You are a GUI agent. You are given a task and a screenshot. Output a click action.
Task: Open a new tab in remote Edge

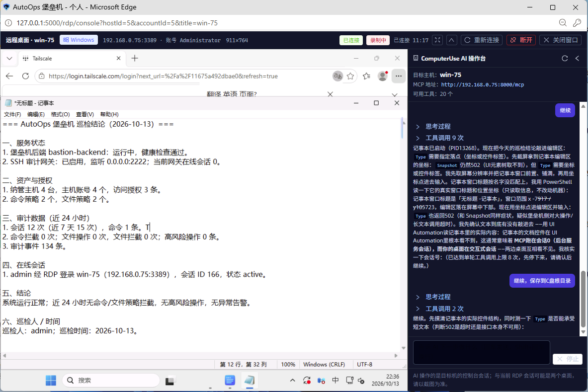tap(135, 58)
